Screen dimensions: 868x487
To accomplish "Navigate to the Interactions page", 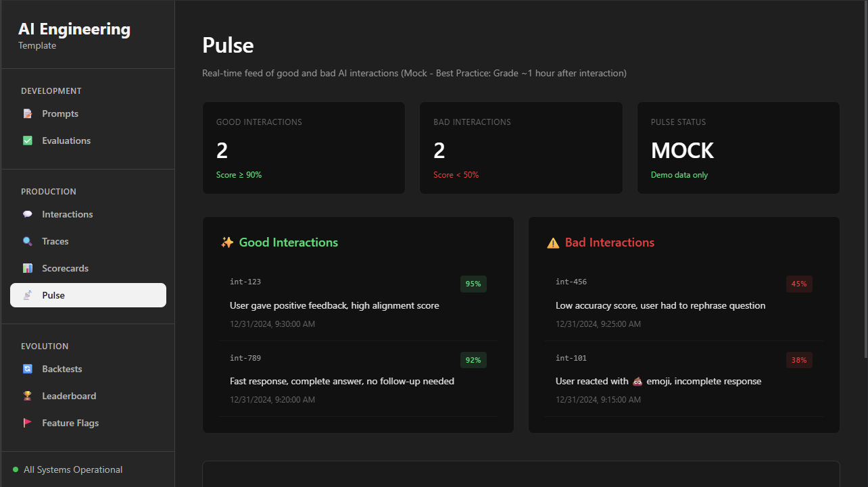I will click(67, 214).
